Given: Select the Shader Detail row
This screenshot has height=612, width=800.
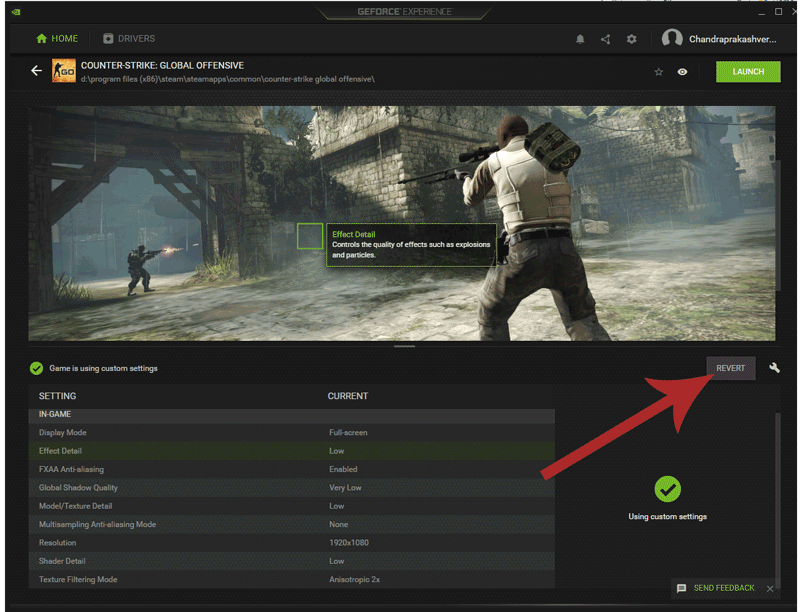Looking at the screenshot, I should click(x=292, y=561).
